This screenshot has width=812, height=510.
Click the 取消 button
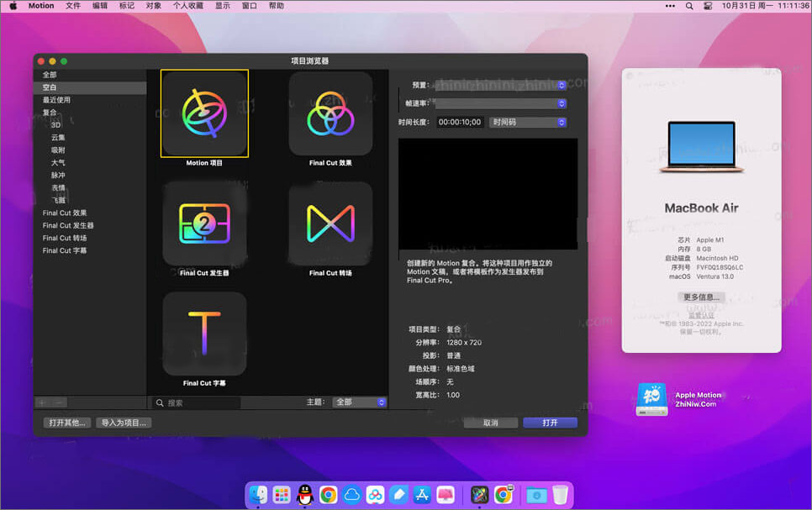click(490, 423)
